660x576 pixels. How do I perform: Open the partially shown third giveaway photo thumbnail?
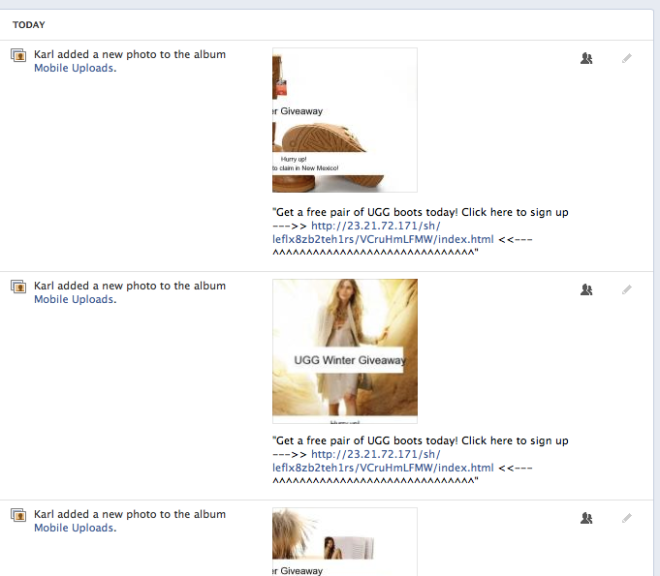coord(345,542)
